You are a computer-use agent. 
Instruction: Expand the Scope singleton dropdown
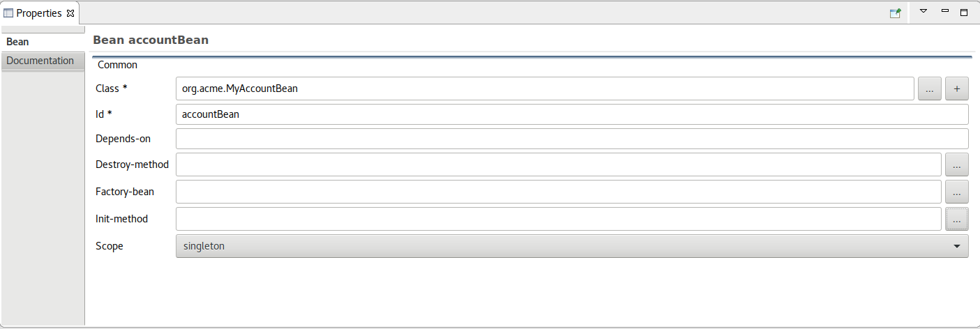coord(572,246)
